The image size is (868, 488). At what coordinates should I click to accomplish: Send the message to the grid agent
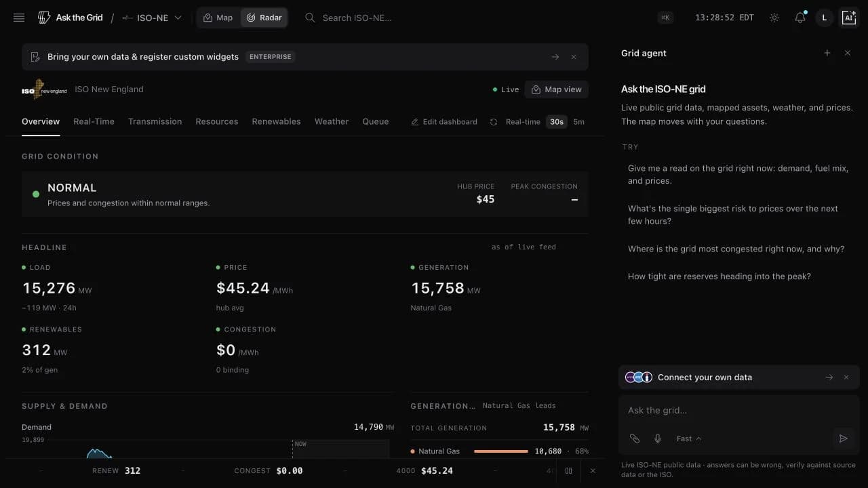point(844,439)
